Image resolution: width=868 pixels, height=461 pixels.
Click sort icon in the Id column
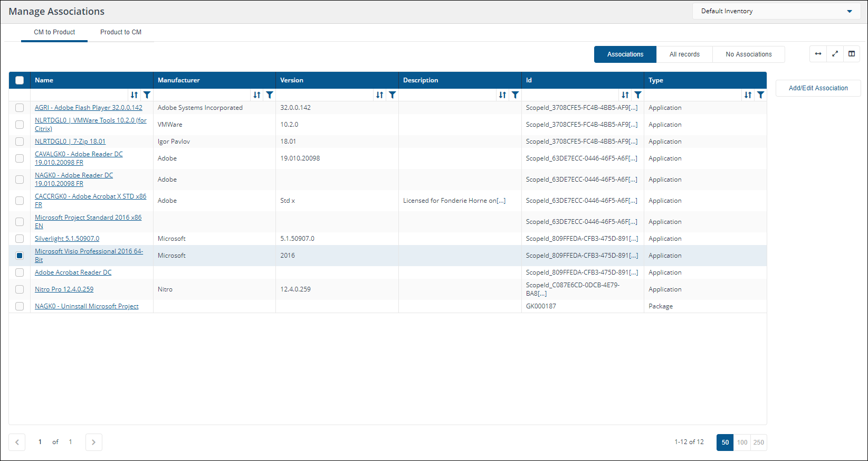pos(625,95)
